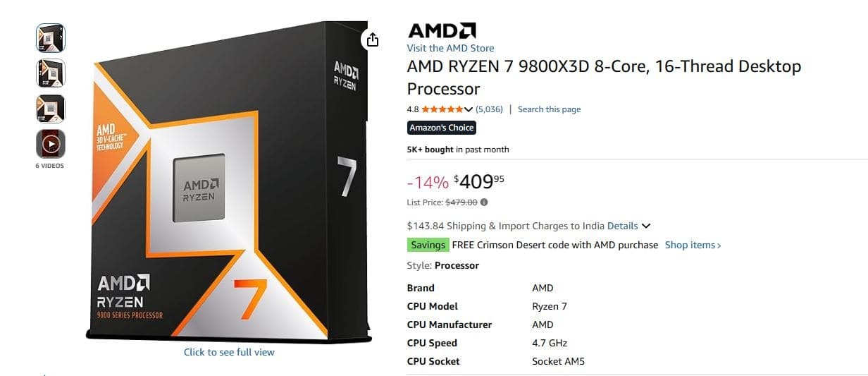Click the share icon on product image

point(372,40)
